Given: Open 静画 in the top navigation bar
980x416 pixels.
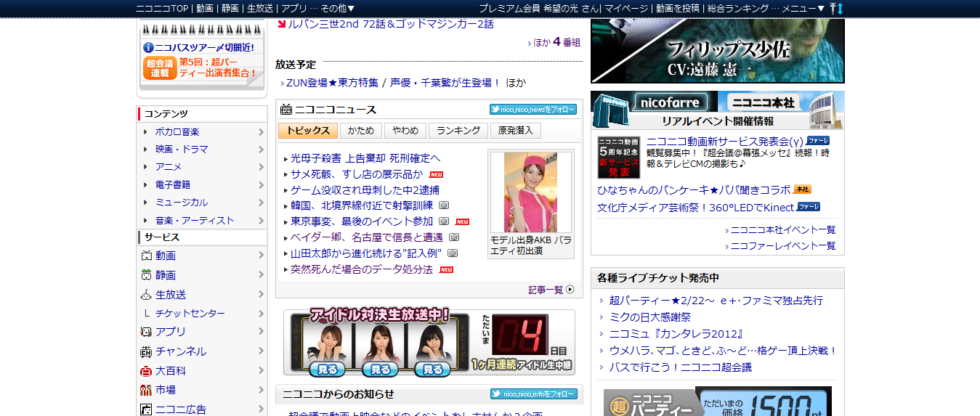Looking at the screenshot, I should tap(230, 8).
